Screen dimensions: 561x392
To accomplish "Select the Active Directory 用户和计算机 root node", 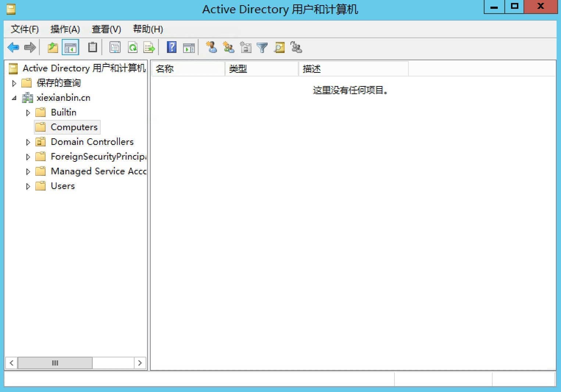I will point(84,68).
